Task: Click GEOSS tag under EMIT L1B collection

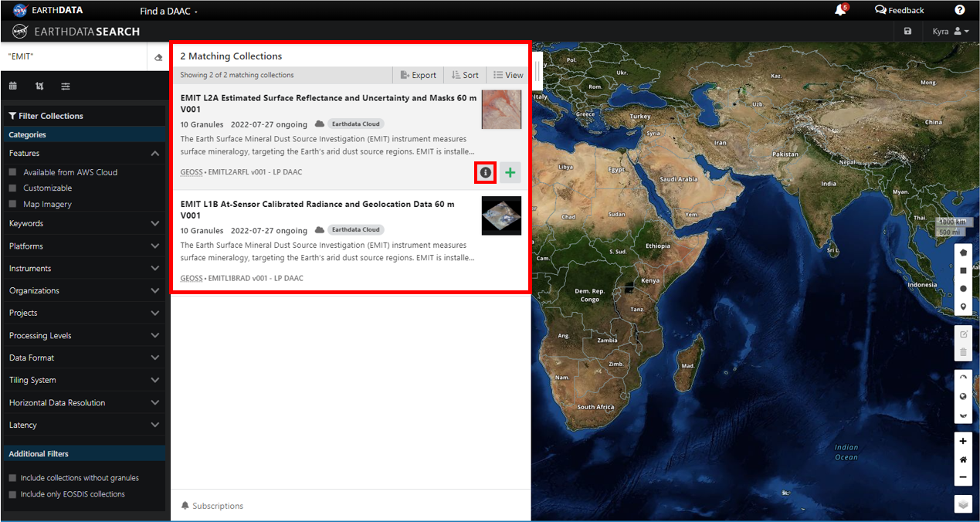Action: pos(192,278)
